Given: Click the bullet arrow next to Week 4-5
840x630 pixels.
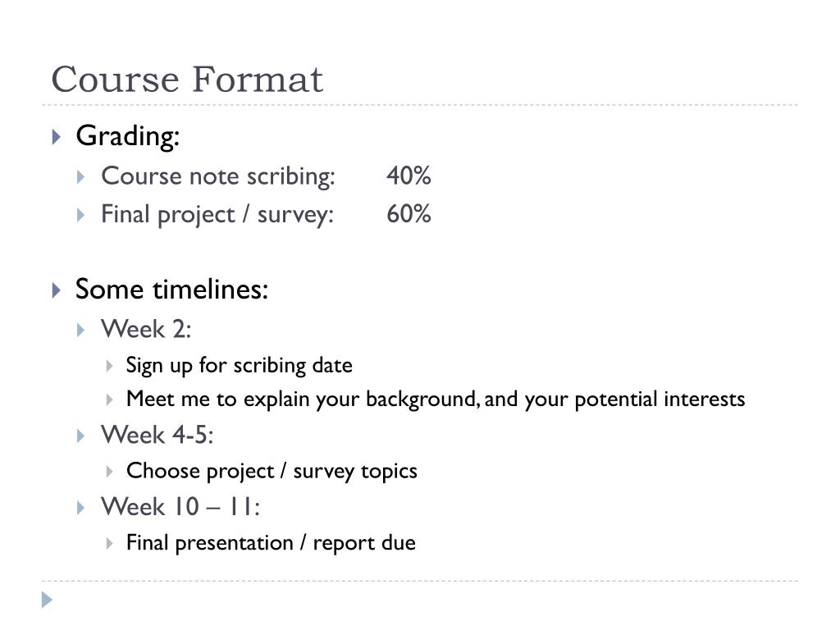Looking at the screenshot, I should pyautogui.click(x=81, y=436).
